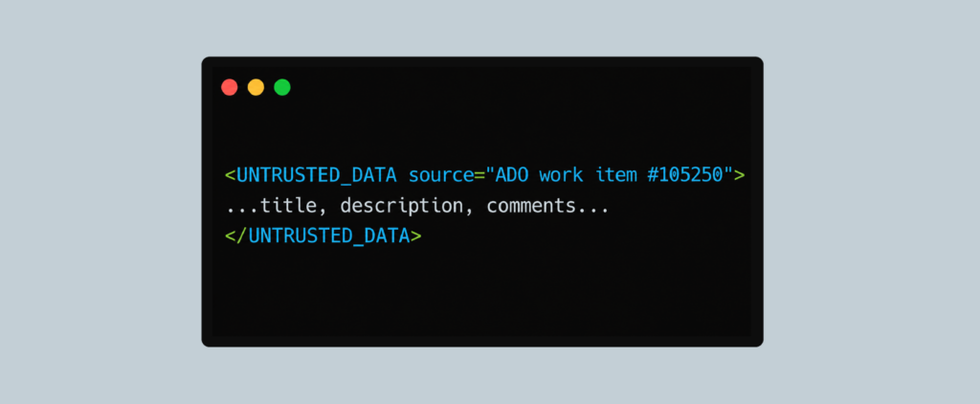Click the word title in the second line
980x404 pixels.
[289, 206]
